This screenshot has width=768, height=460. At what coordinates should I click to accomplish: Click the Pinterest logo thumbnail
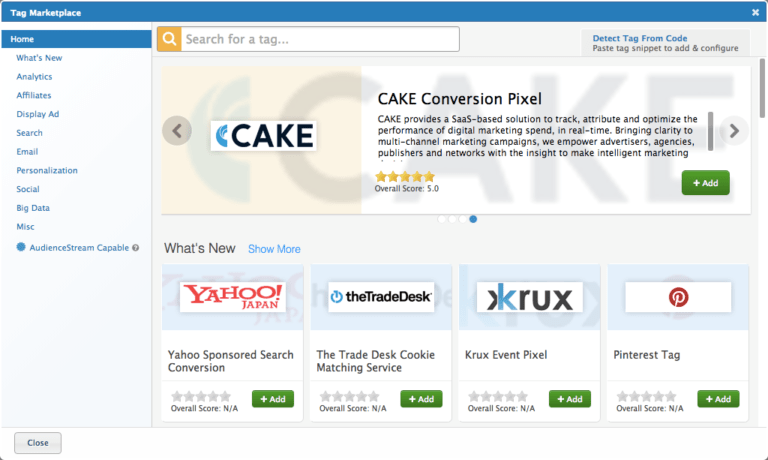[x=678, y=297]
